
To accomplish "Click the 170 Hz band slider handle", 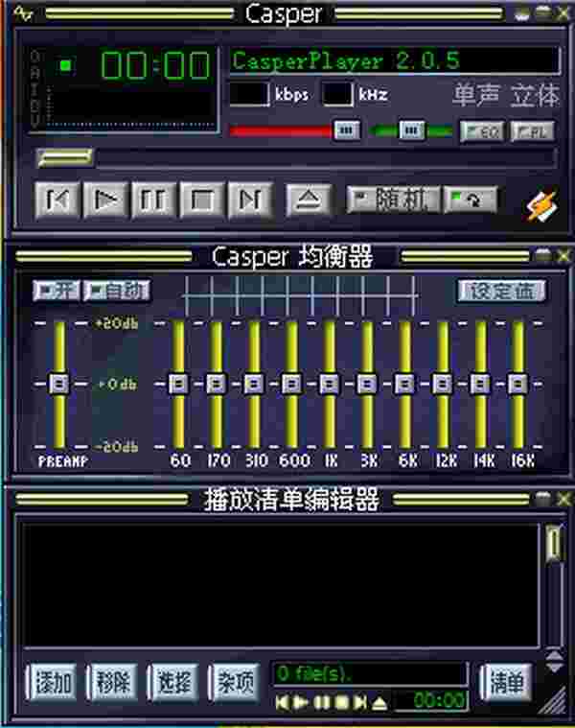I will [x=216, y=384].
